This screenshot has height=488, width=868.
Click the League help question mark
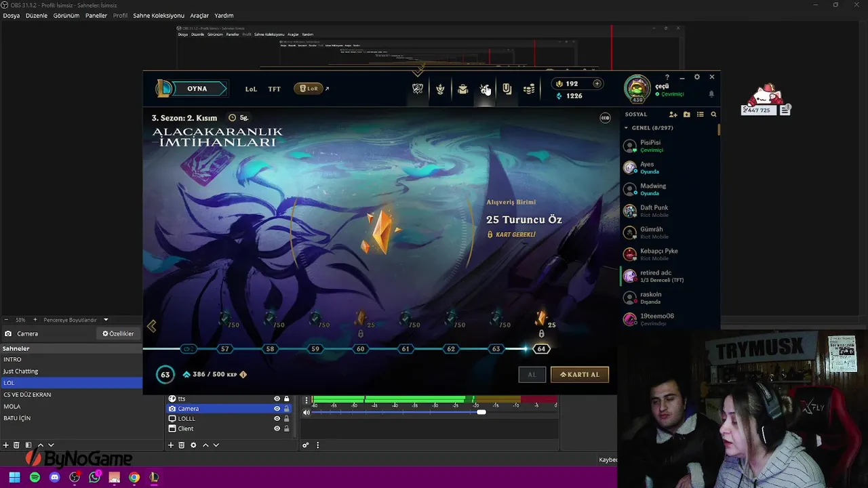click(x=667, y=77)
